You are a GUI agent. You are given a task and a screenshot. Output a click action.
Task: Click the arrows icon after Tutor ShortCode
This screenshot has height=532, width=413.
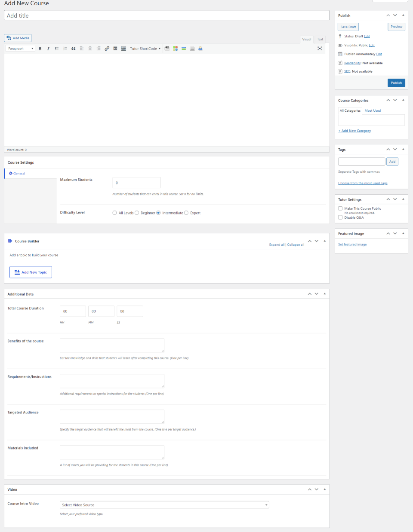167,48
